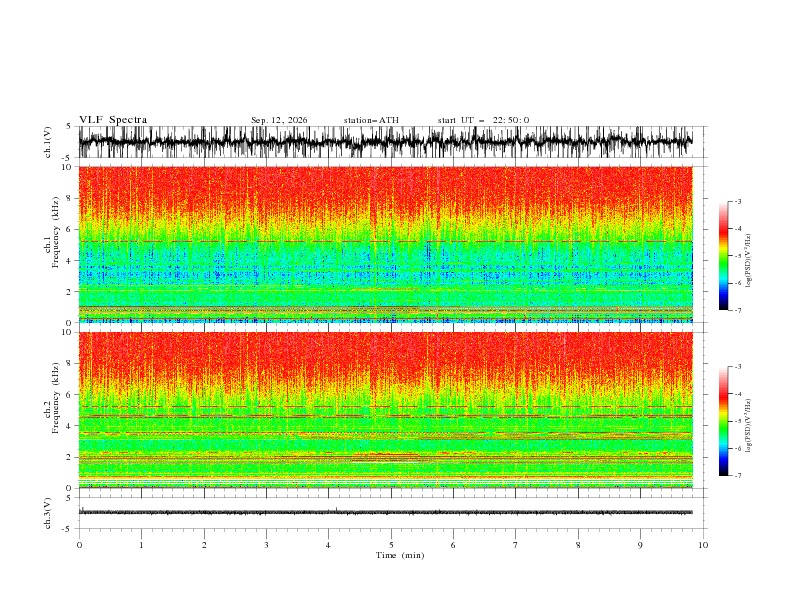Click the ch.2 spectrogram color scale bar
792x612 pixels.
[723, 421]
